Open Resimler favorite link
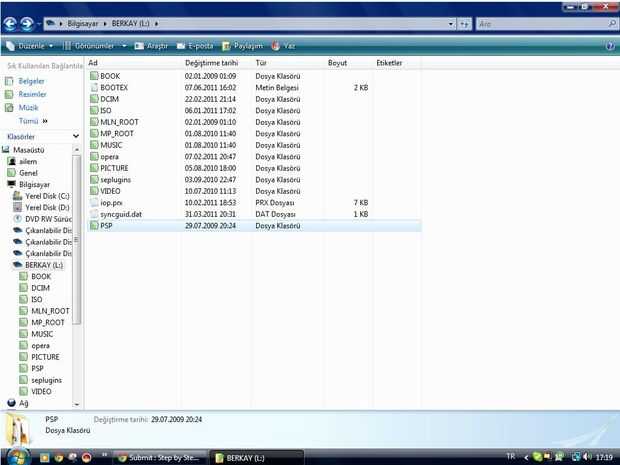This screenshot has height=465, width=620. [32, 94]
